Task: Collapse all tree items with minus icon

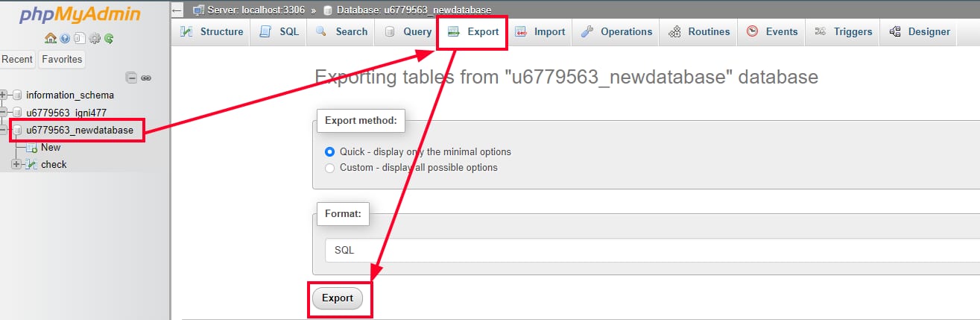Action: 132,78
